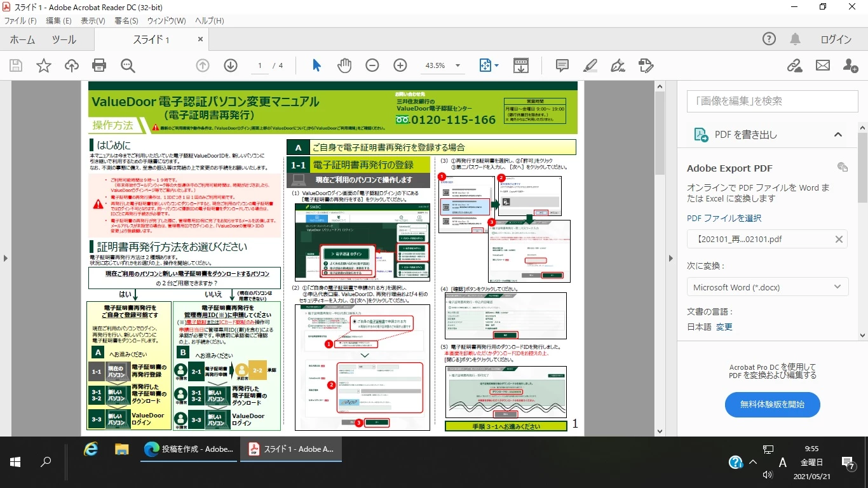Viewport: 868px width, 488px height.
Task: Open Internet Explorer from the taskbar
Action: [91, 449]
